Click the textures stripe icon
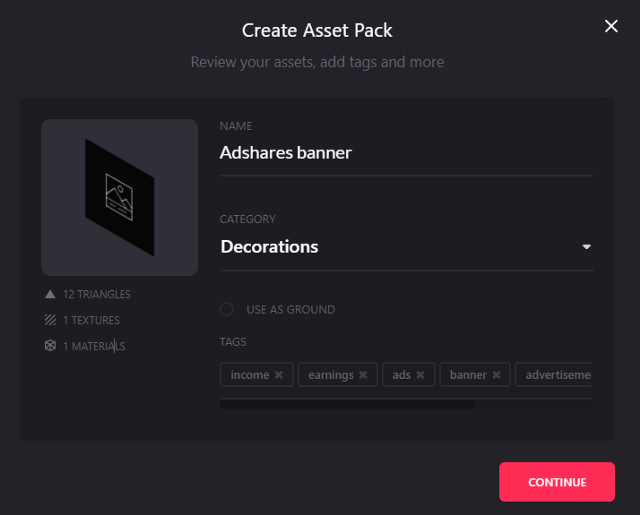This screenshot has width=640, height=515. [50, 320]
